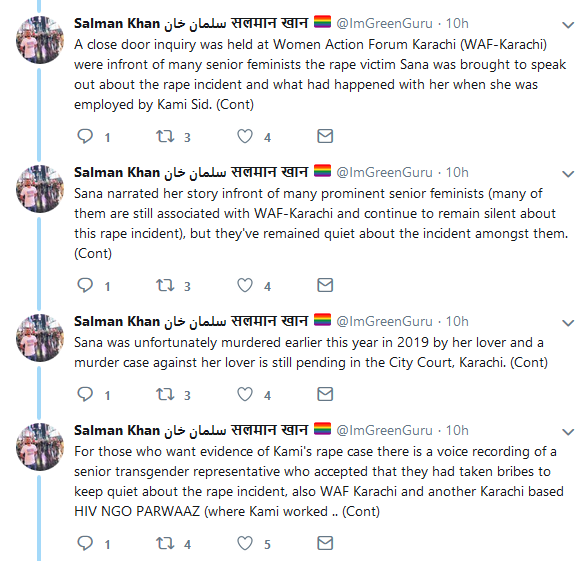This screenshot has width=582, height=561.
Task: Share second tweet with the envelope icon
Action: (325, 285)
